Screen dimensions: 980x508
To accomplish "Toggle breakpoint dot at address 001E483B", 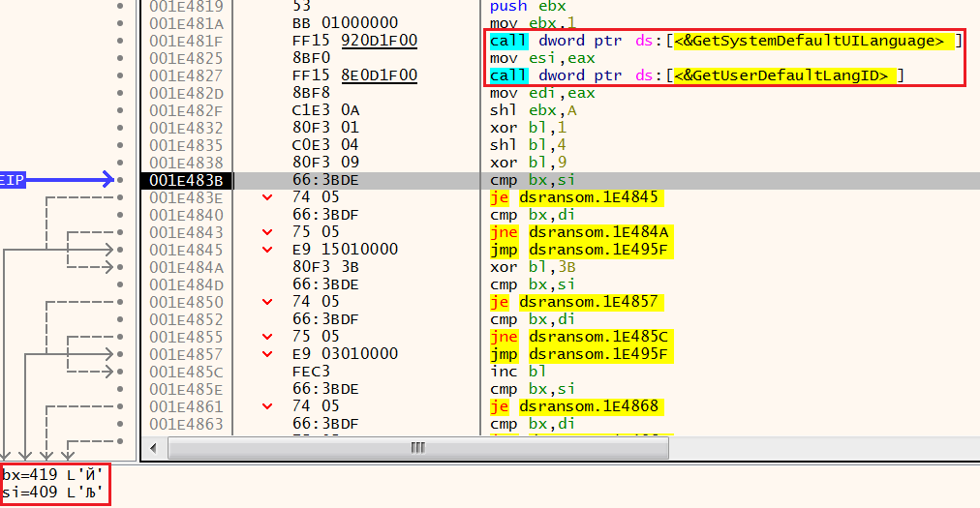I will pyautogui.click(x=119, y=180).
